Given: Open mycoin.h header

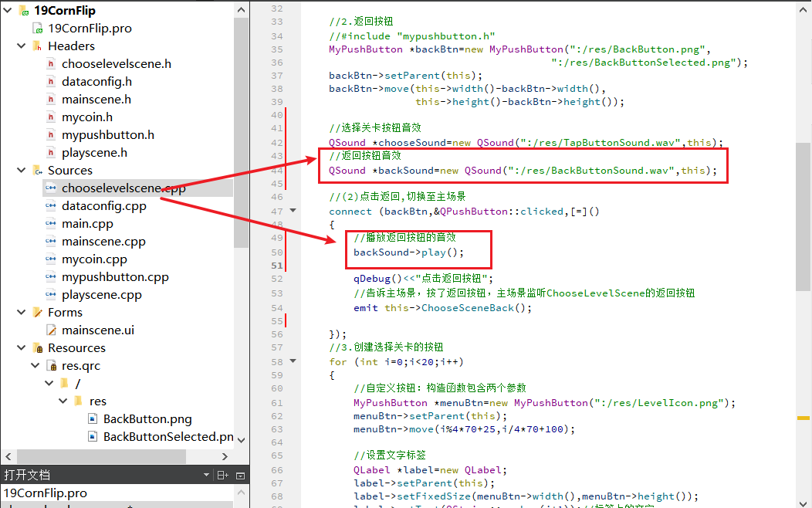Looking at the screenshot, I should point(87,117).
